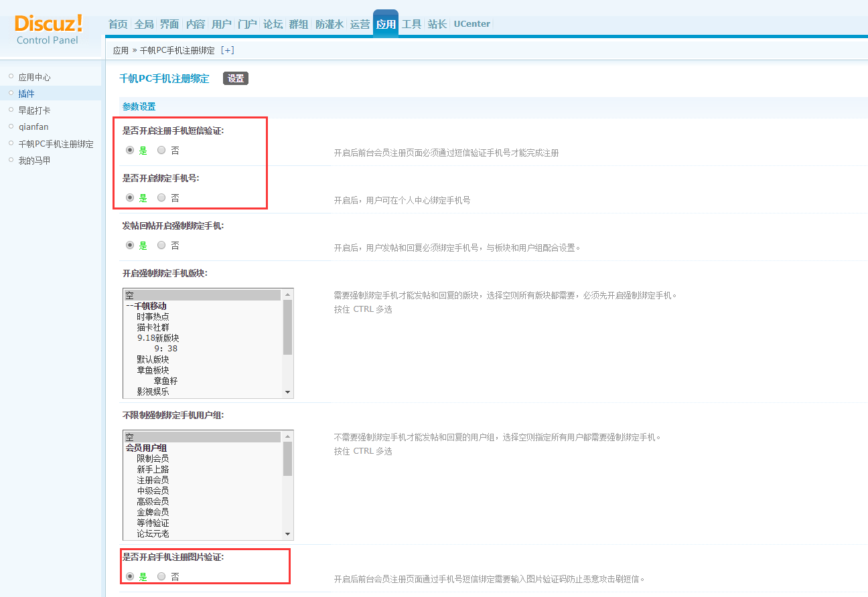868x597 pixels.
Task: Select 空 in 用户组 list
Action: [x=202, y=437]
